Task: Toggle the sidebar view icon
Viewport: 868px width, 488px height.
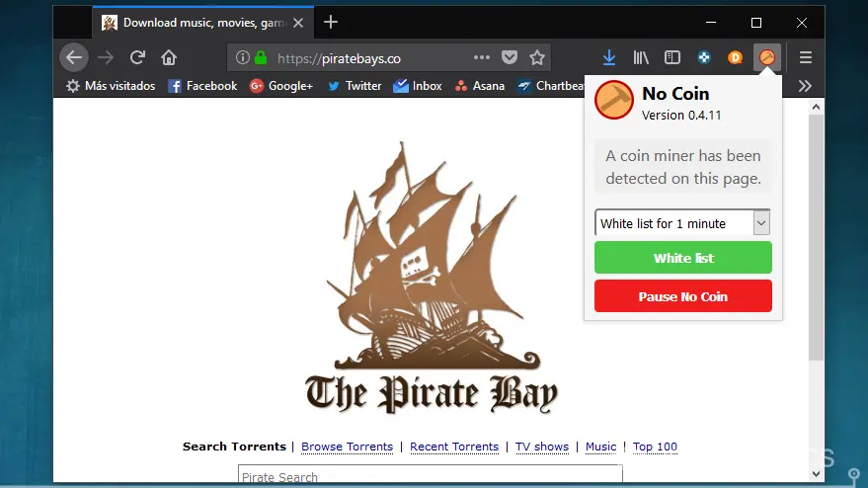Action: coord(672,57)
